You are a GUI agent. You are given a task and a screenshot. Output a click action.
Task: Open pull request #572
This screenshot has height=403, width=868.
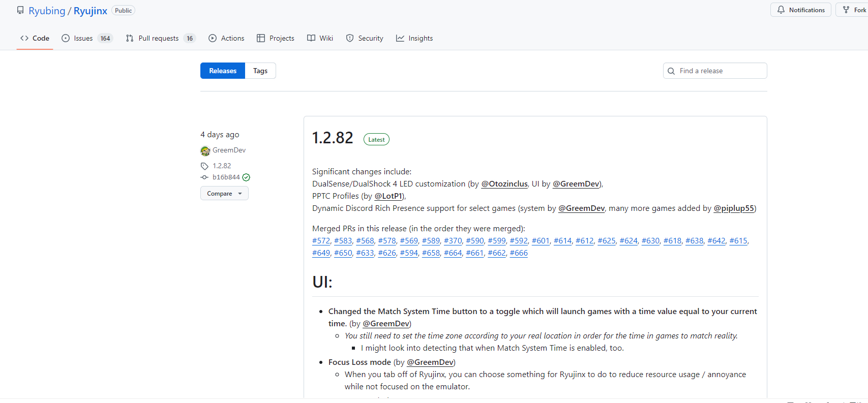tap(321, 241)
